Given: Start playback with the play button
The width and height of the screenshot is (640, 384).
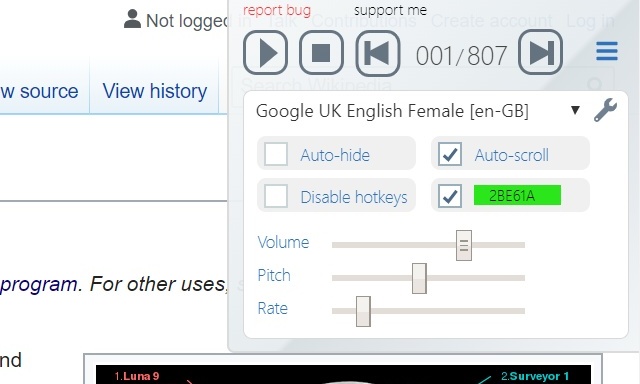Looking at the screenshot, I should tap(266, 53).
